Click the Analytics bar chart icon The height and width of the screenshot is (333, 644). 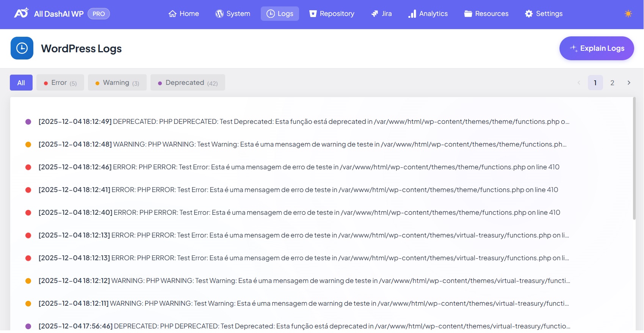click(x=412, y=14)
